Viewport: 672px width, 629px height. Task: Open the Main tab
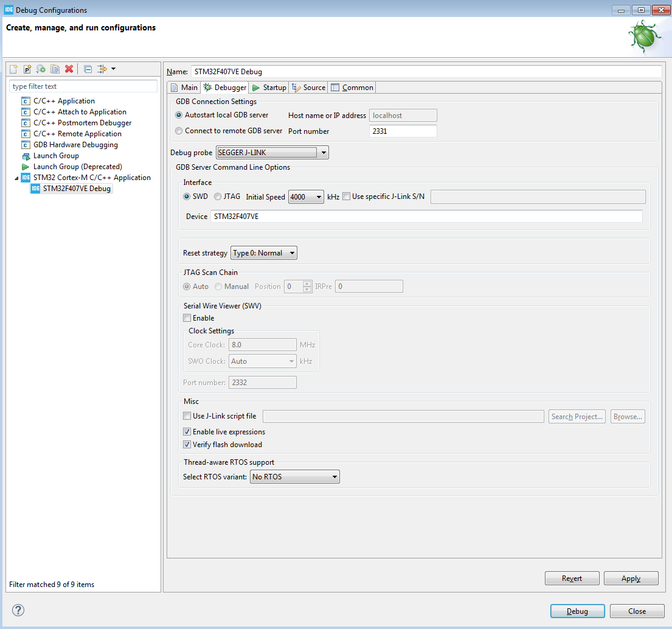click(x=184, y=88)
